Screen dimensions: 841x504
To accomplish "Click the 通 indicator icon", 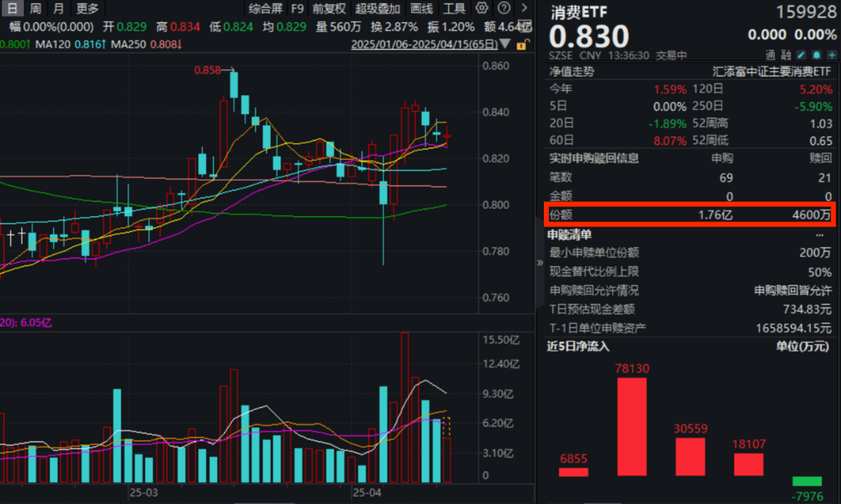I will [x=771, y=55].
